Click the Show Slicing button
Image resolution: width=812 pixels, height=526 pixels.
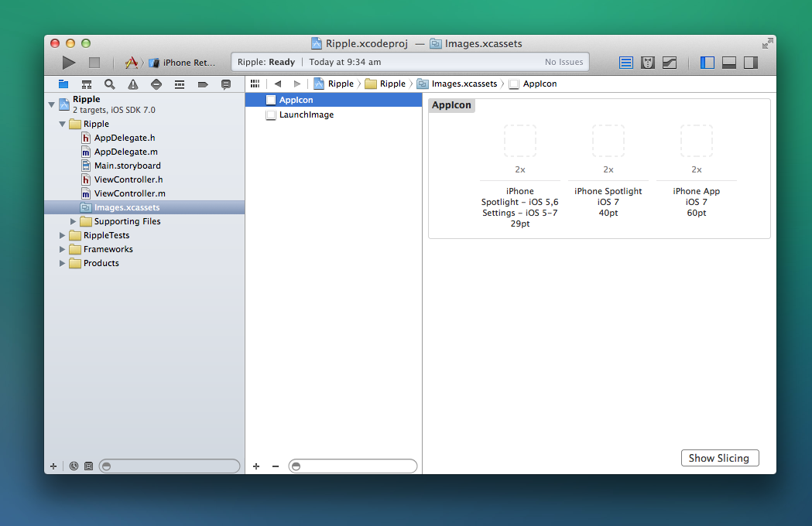pyautogui.click(x=719, y=458)
